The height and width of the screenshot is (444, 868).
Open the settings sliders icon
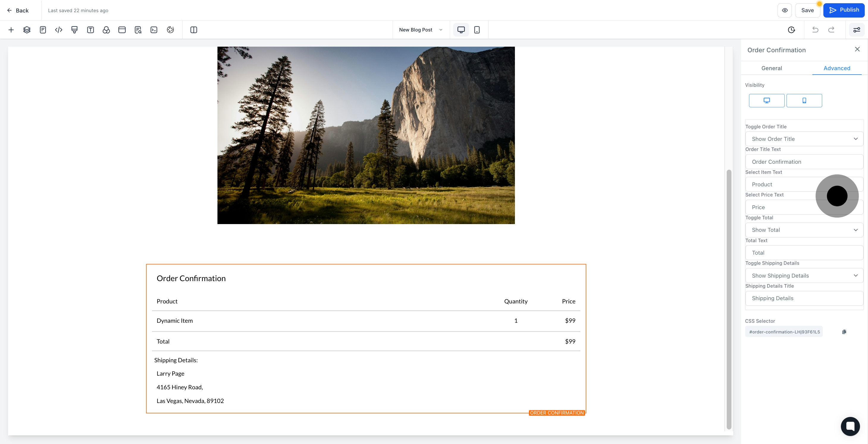coord(856,30)
